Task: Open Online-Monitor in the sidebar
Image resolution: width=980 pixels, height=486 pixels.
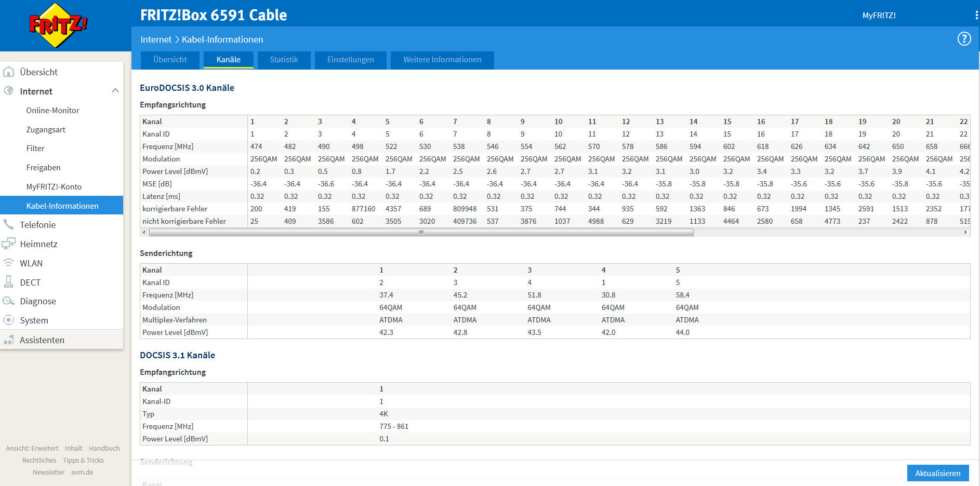Action: coord(52,110)
